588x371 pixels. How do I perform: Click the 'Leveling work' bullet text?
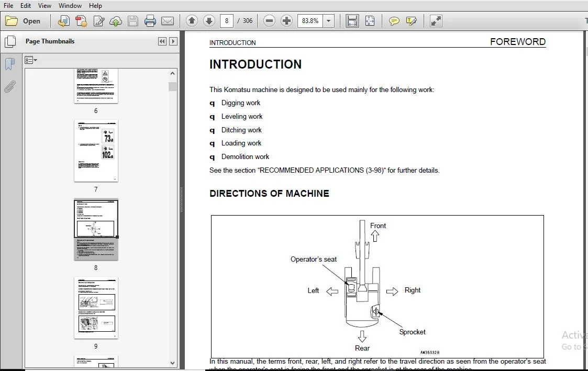pyautogui.click(x=242, y=117)
